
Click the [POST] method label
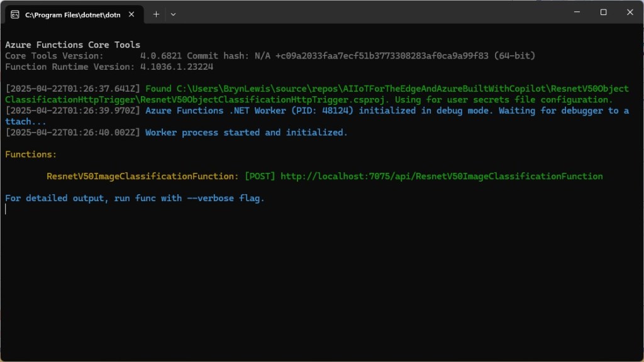(x=260, y=177)
